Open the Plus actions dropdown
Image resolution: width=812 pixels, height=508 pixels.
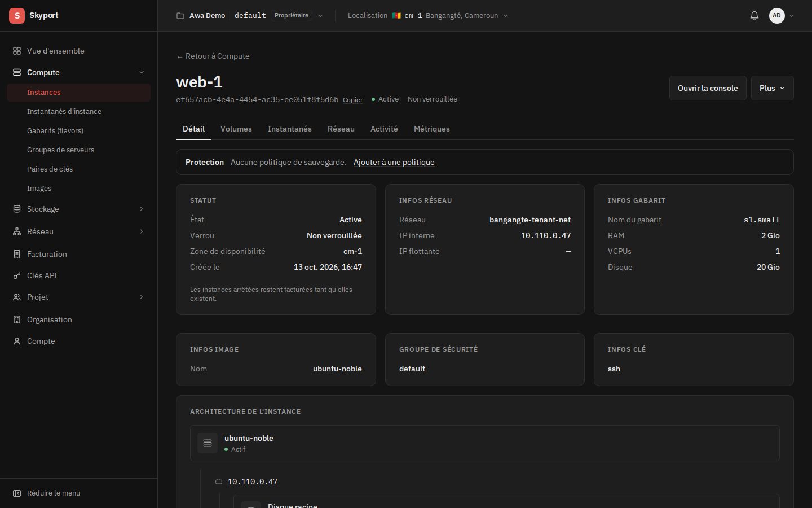[772, 88]
